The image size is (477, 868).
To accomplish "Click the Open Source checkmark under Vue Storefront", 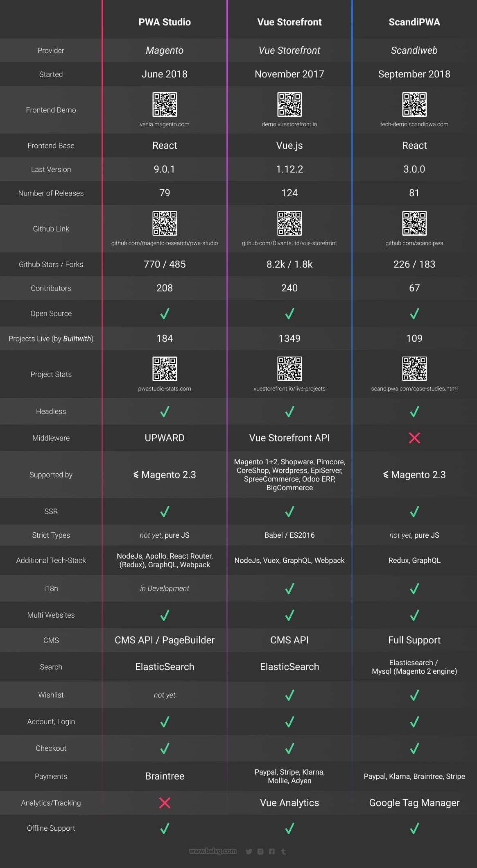I will [289, 314].
